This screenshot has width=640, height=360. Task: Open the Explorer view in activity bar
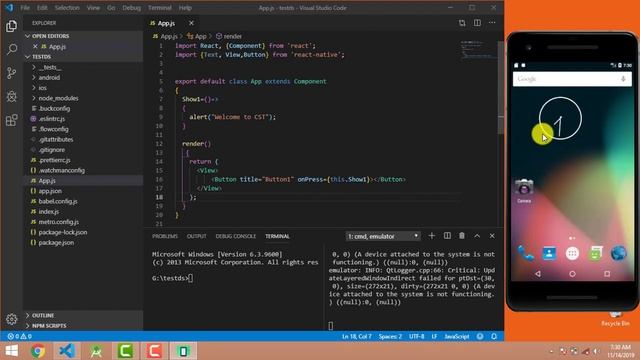[x=11, y=26]
